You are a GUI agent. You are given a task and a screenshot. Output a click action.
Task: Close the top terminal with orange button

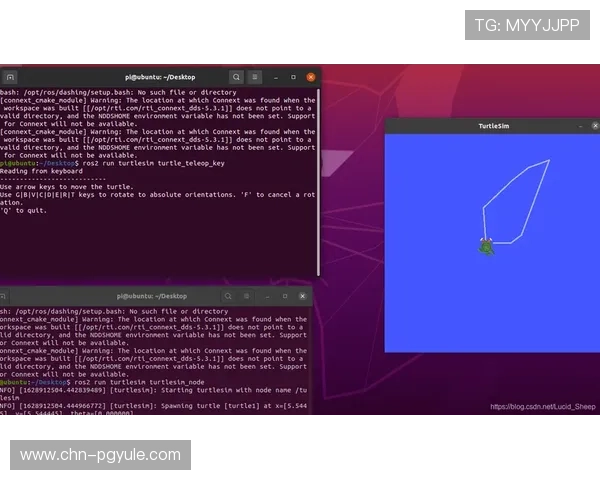click(x=311, y=77)
